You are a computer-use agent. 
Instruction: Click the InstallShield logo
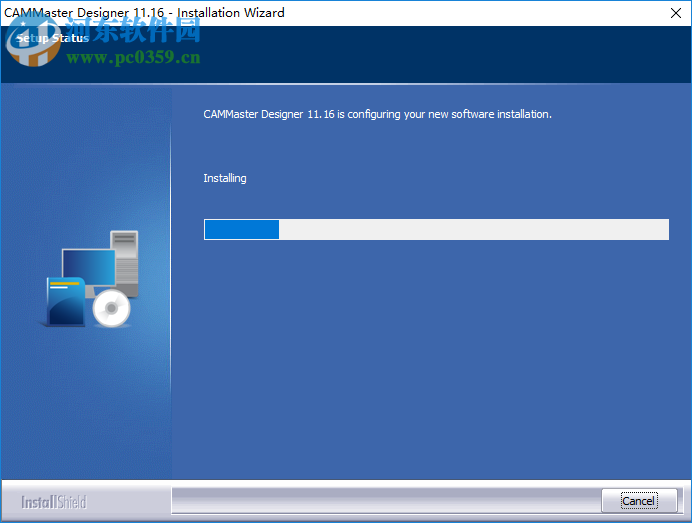coord(54,502)
